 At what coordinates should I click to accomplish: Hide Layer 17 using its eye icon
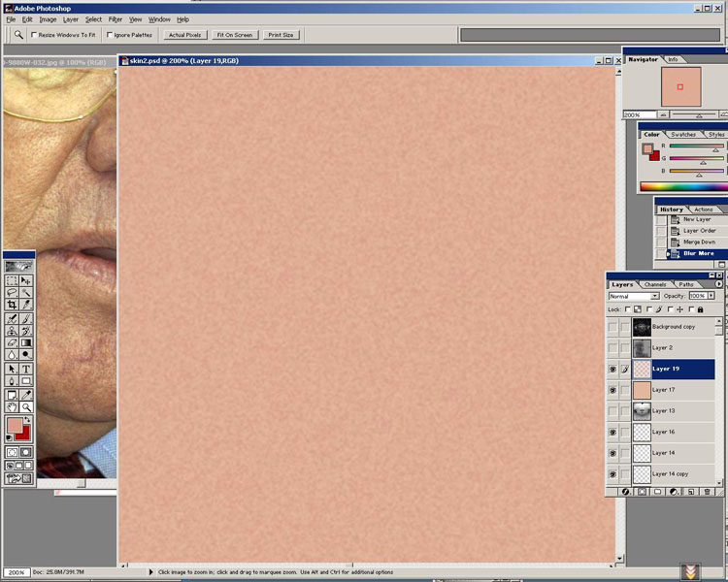click(612, 390)
